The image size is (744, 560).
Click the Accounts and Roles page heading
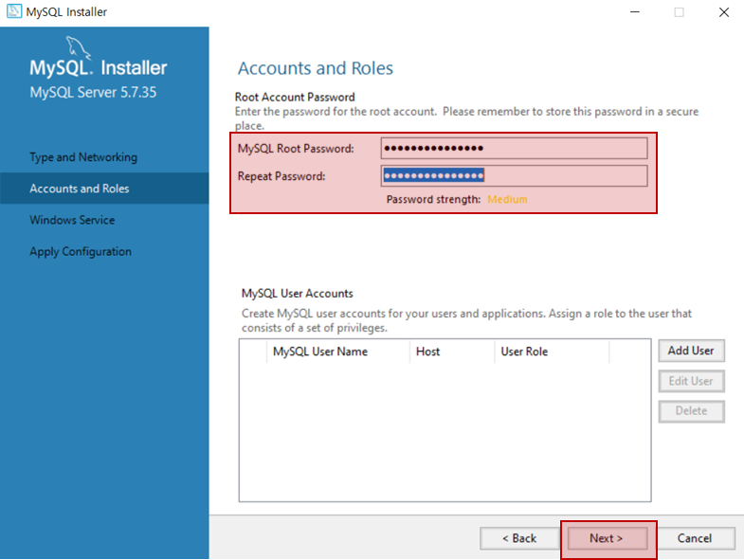click(316, 68)
